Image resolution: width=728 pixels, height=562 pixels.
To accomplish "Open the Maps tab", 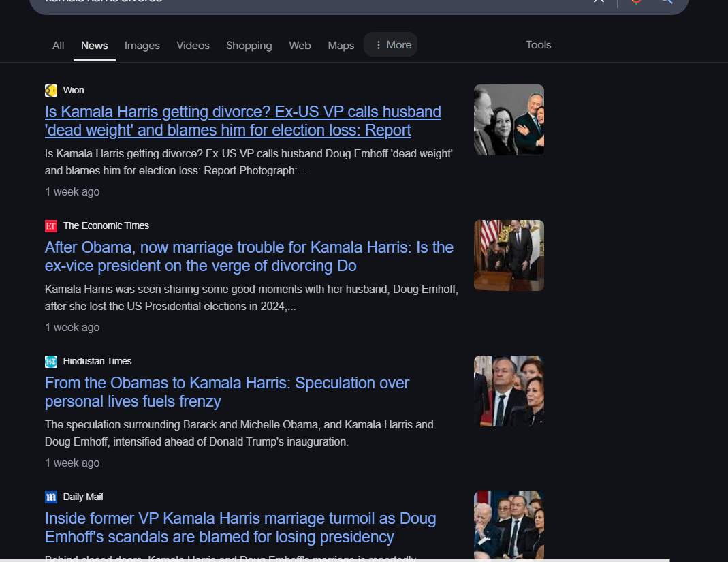I will point(341,46).
